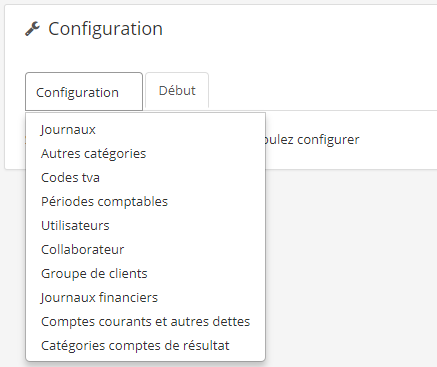Viewport: 437px width, 367px height.
Task: Click the gray page background beside the dropdown
Action: tap(350, 267)
